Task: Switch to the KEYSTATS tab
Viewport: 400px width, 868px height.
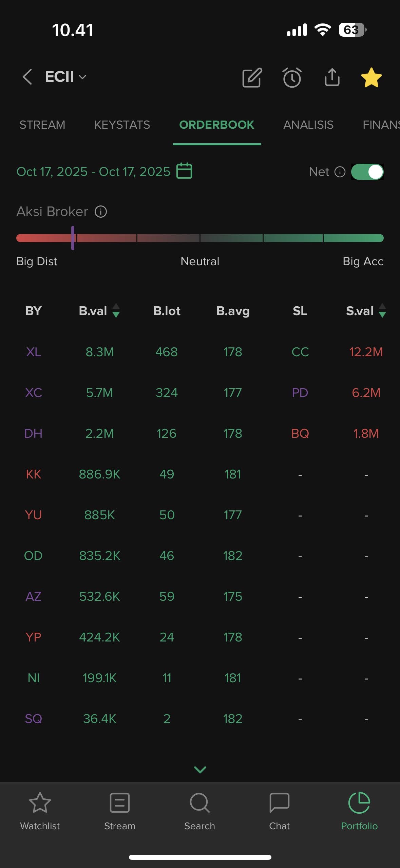Action: (x=122, y=125)
